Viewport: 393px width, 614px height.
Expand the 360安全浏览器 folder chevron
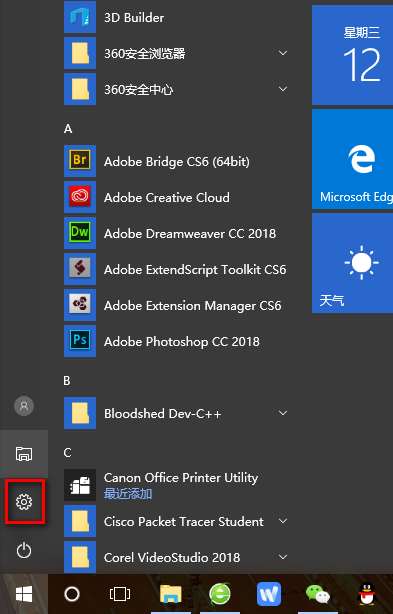(283, 53)
